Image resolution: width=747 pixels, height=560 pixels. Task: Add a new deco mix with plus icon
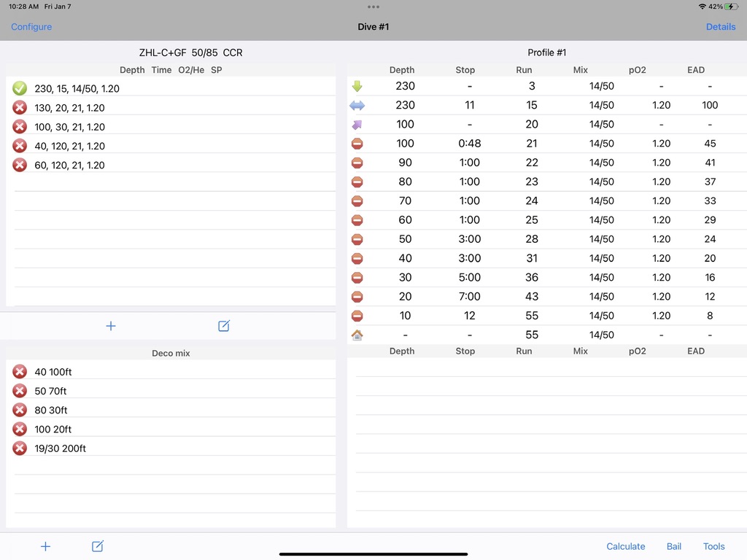(x=45, y=546)
